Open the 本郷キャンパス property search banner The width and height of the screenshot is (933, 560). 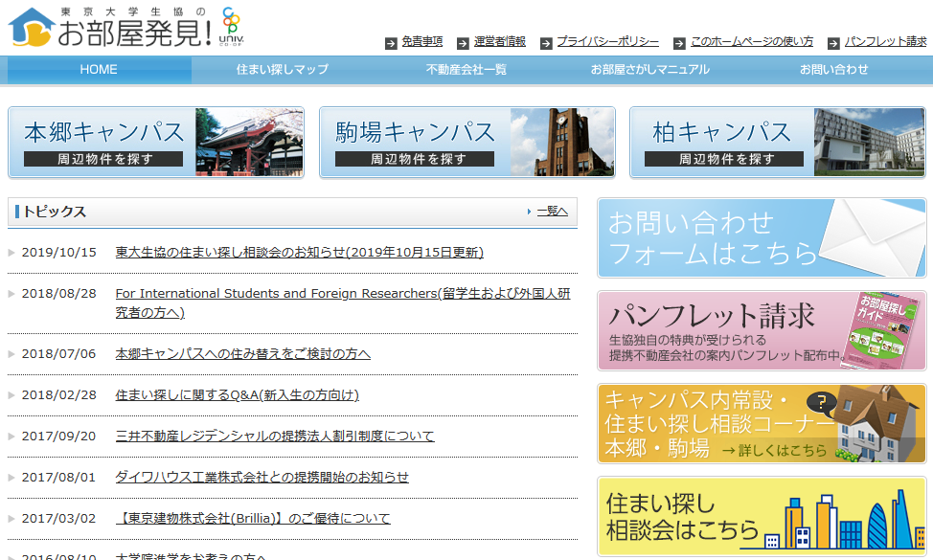pyautogui.click(x=156, y=143)
